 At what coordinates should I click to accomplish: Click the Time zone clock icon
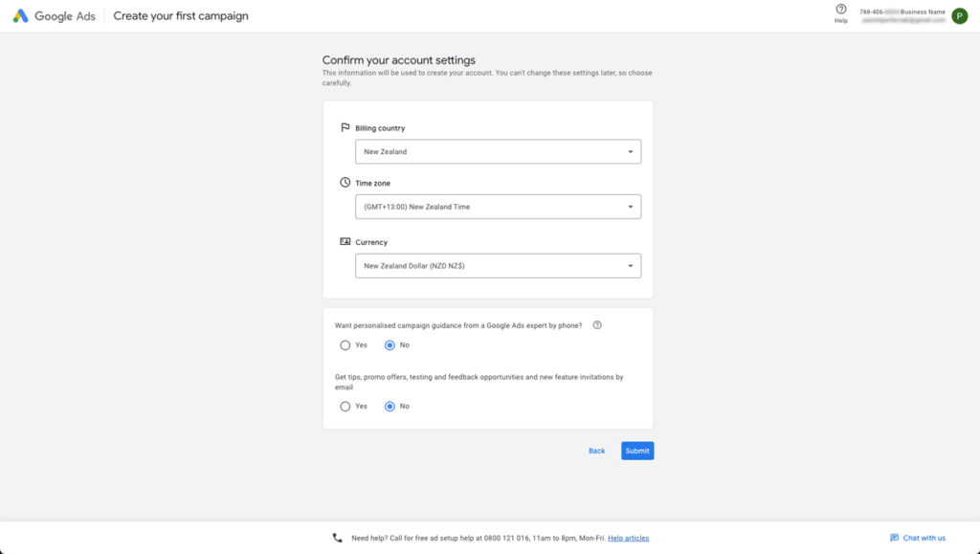345,183
